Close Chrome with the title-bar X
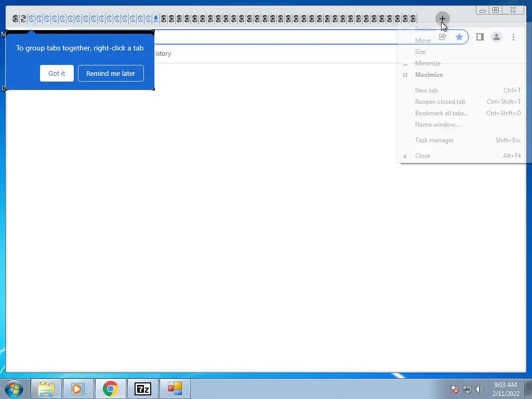532x399 pixels. [x=513, y=10]
